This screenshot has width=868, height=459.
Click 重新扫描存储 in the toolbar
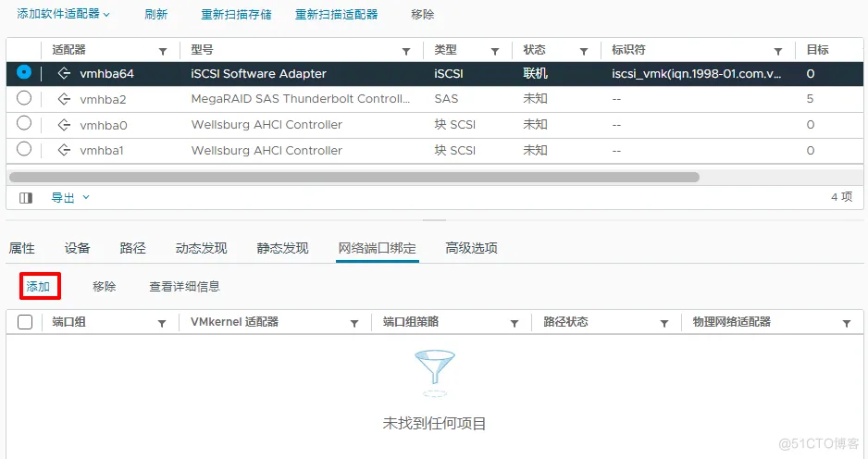tap(236, 15)
